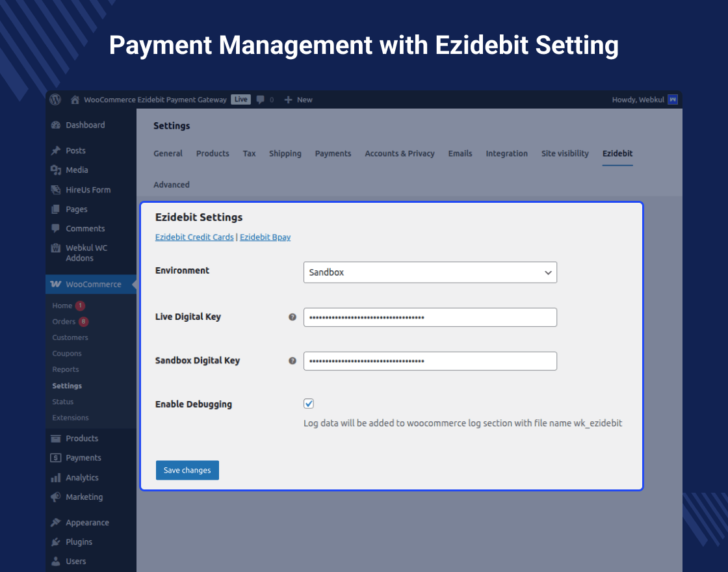The width and height of the screenshot is (728, 572).
Task: Click Howdy, Webkul account menu
Action: (x=638, y=100)
